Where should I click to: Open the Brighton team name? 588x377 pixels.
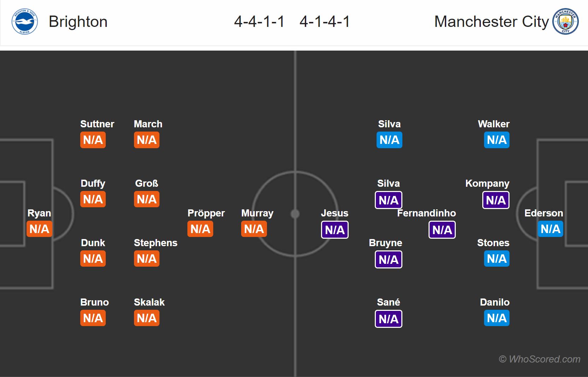pos(78,22)
